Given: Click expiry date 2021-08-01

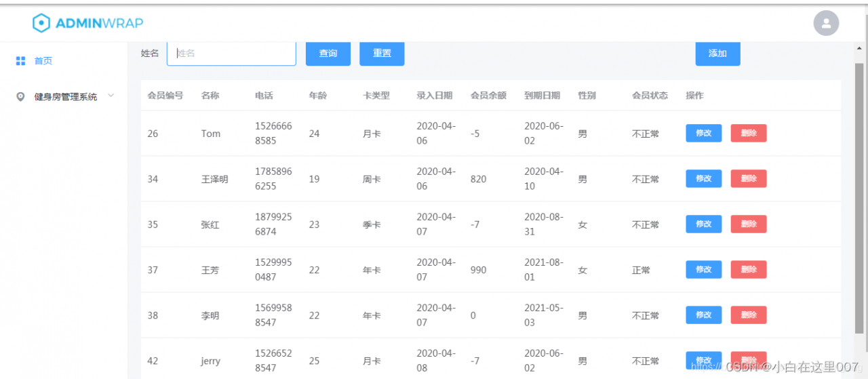Looking at the screenshot, I should (x=544, y=270).
